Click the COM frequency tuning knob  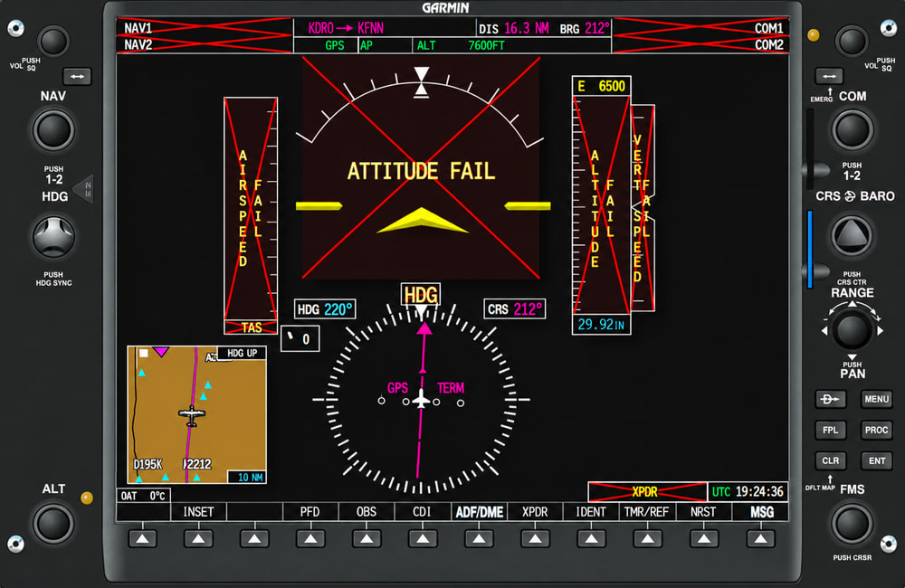tap(852, 130)
